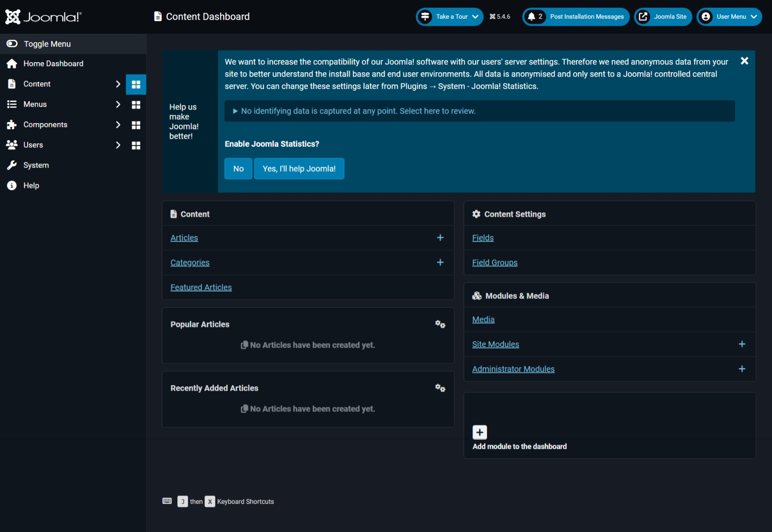Screen dimensions: 772x532
Task: Click the Popular Articles heading
Action: (x=200, y=324)
